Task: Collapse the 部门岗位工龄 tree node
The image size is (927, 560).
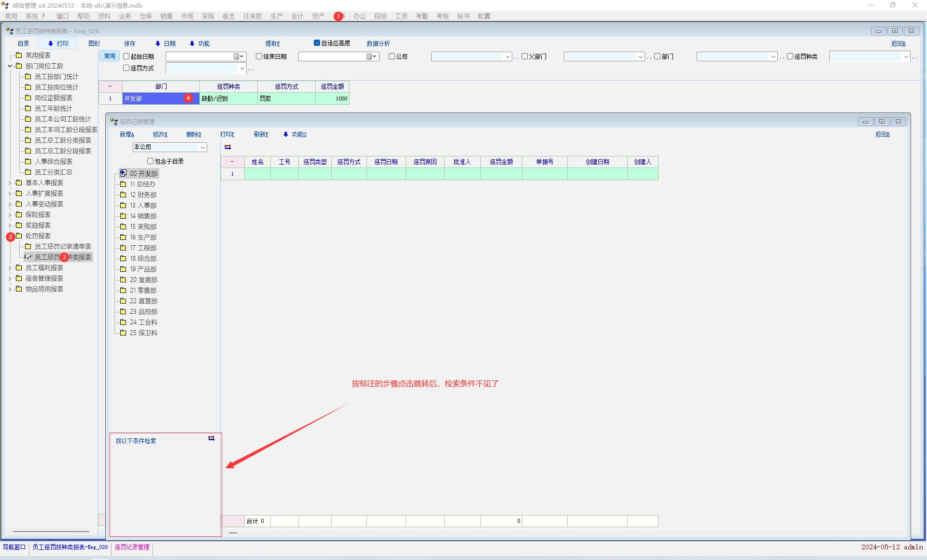Action: (x=10, y=66)
